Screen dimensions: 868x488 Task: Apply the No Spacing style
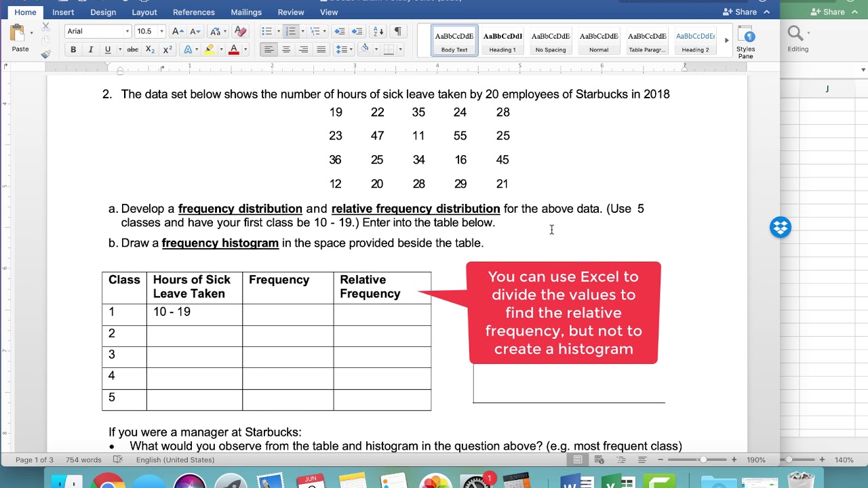tap(551, 41)
